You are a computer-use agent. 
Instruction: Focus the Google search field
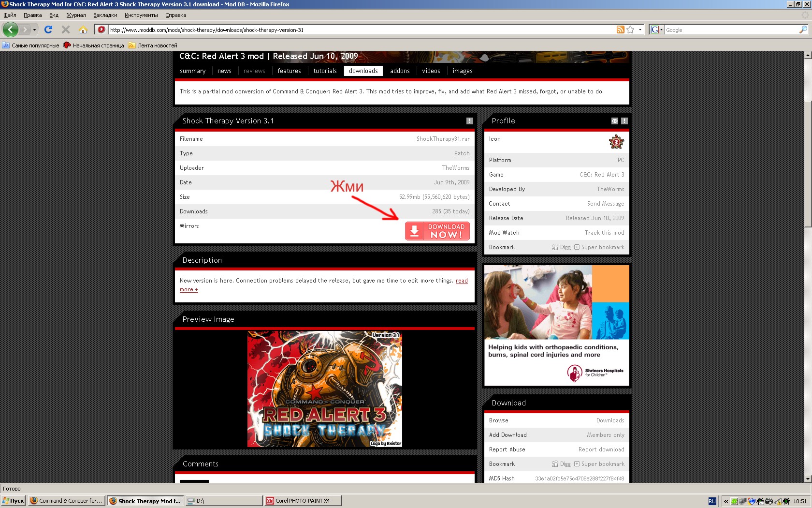click(731, 30)
